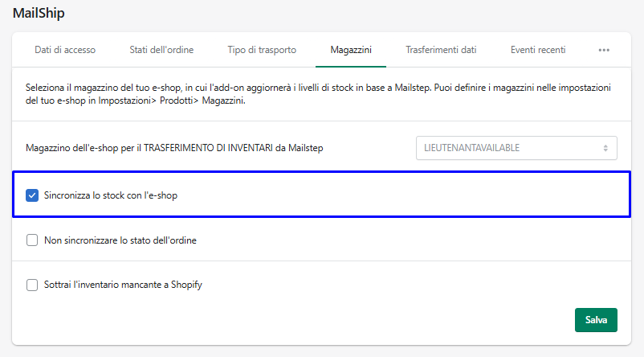Tick Sottrai l'inventario mancante a Shopify checkbox
Screen dimensions: 644x357
32,284
